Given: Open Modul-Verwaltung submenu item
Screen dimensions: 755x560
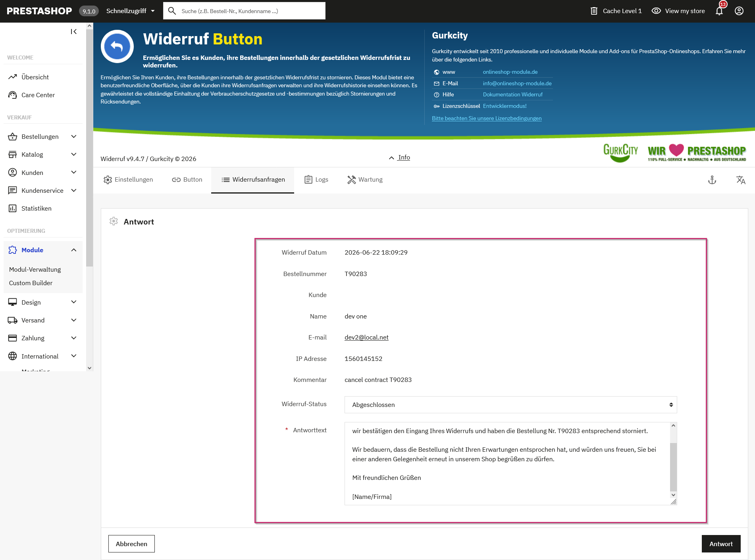Looking at the screenshot, I should pos(35,269).
